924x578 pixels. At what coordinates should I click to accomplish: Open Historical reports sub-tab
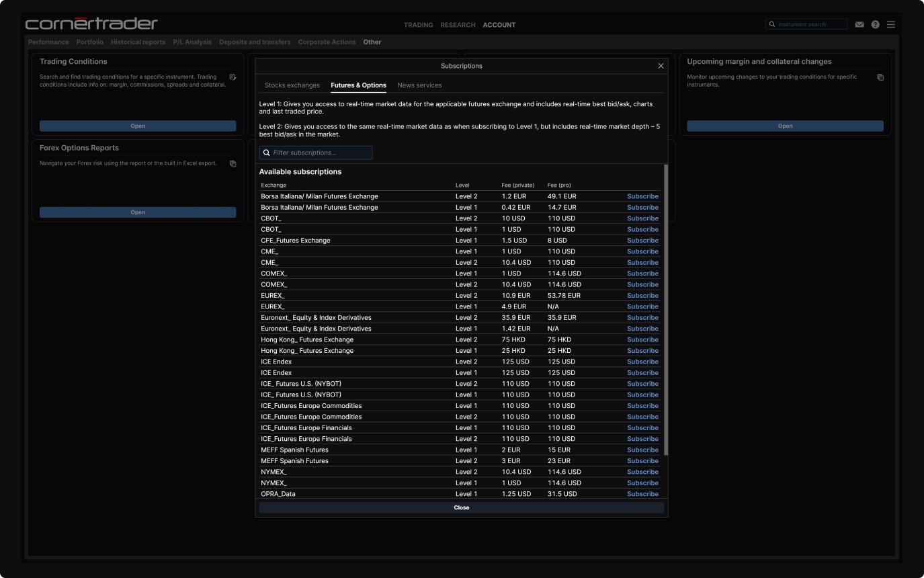pyautogui.click(x=138, y=42)
